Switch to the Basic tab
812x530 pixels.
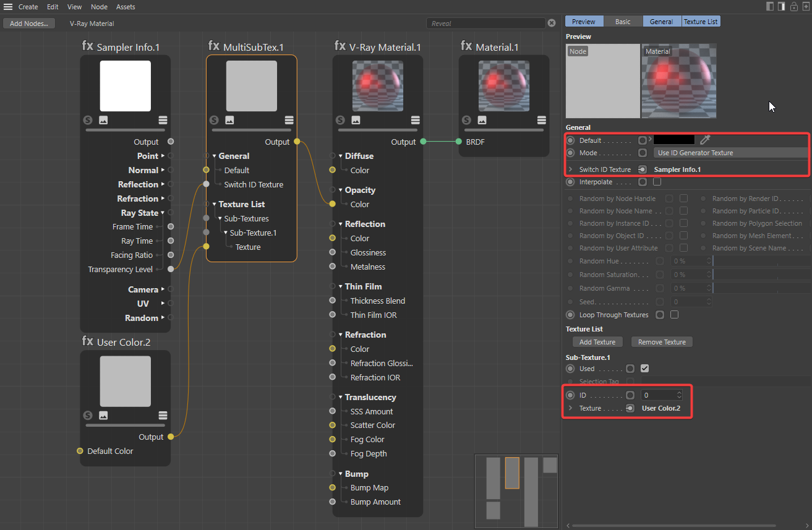coord(623,22)
